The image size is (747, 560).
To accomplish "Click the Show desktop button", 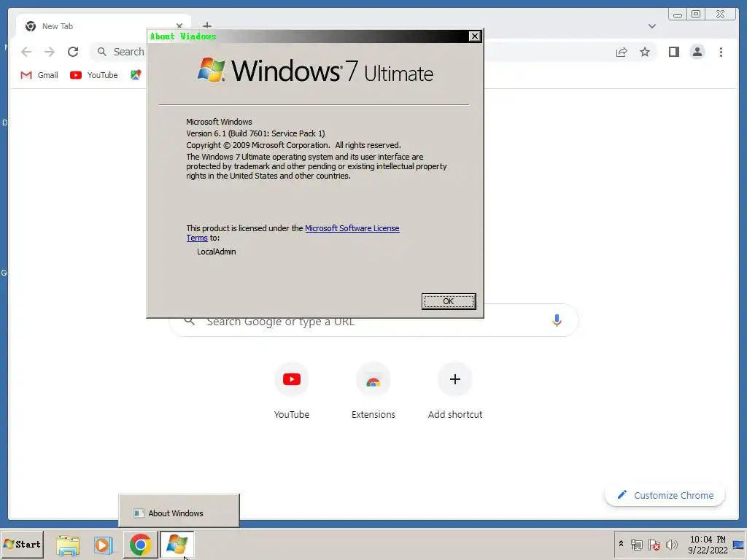I will click(x=739, y=545).
